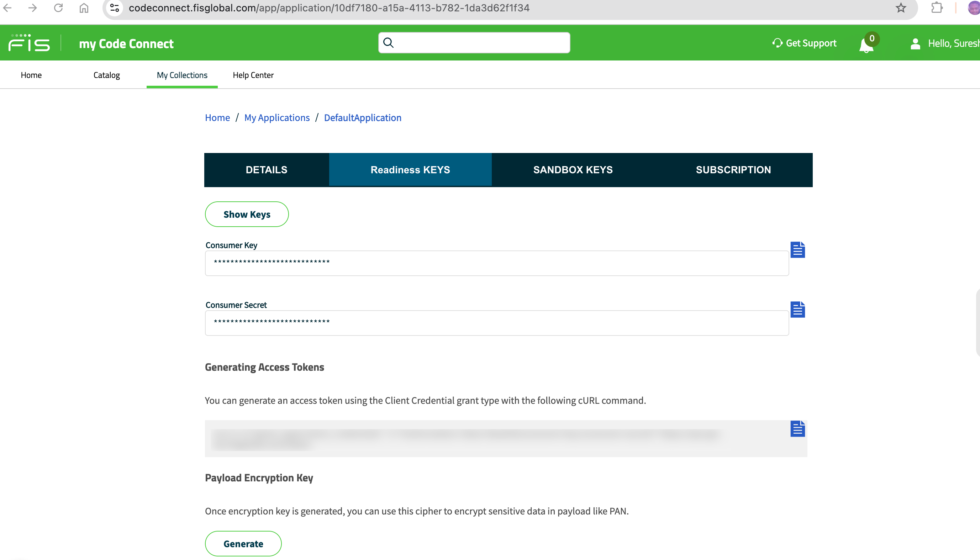Click the site permissions icon in address bar
980x560 pixels.
[x=114, y=8]
